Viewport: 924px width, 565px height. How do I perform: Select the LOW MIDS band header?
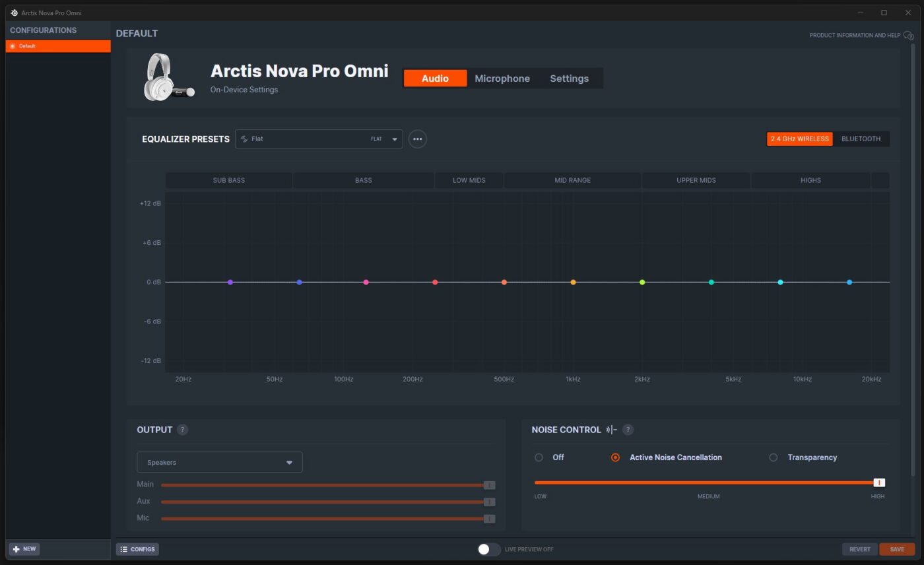point(469,180)
